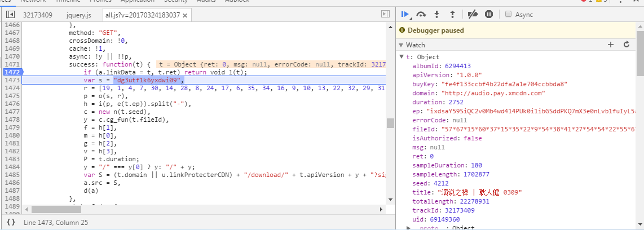Click the string "dg3utf1k6yxdwi09" in code

(147, 80)
